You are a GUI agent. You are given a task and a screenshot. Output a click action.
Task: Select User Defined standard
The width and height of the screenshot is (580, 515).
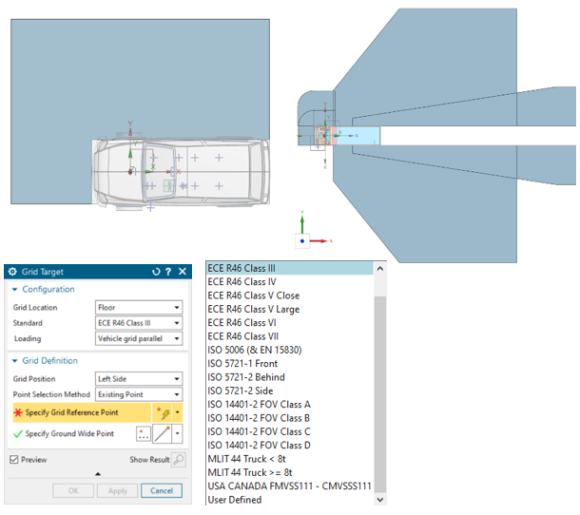(x=290, y=500)
